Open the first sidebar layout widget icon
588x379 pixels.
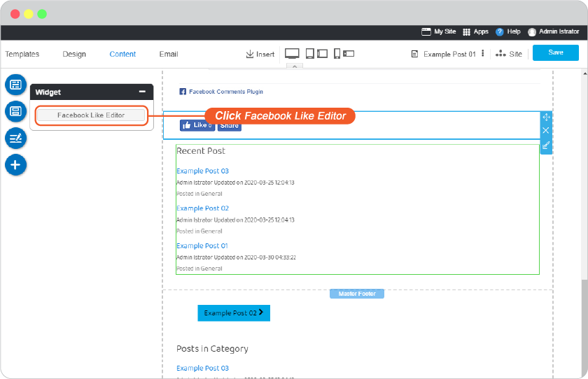click(x=15, y=85)
